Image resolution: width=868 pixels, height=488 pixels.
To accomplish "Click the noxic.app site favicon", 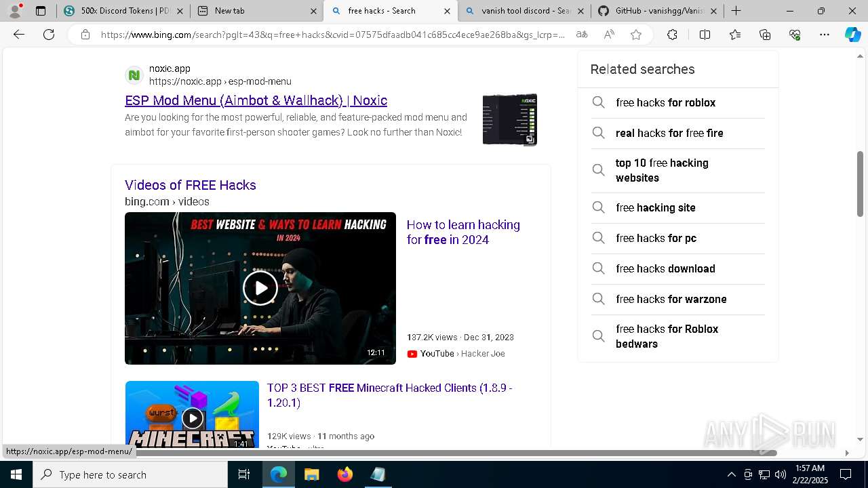I will pyautogui.click(x=134, y=75).
